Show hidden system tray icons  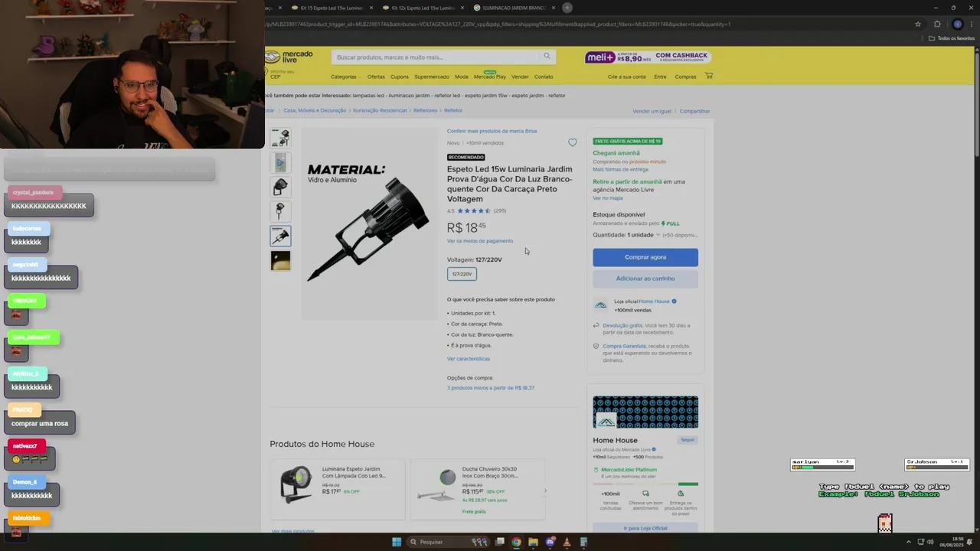coord(910,542)
